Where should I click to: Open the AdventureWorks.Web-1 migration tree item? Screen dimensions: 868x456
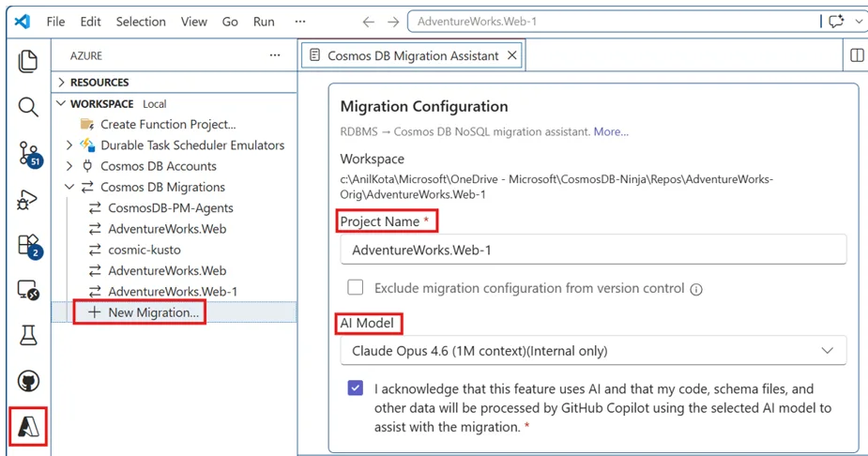click(x=175, y=291)
